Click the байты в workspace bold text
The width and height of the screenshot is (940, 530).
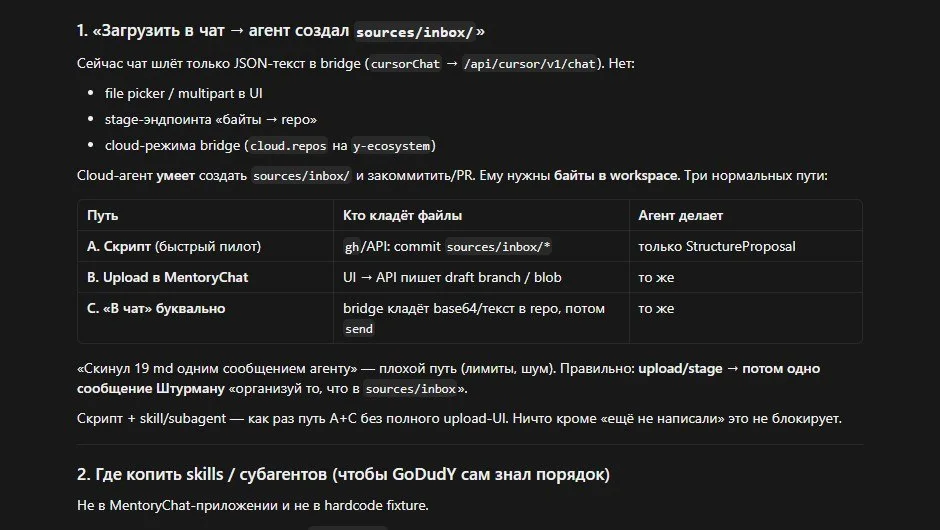tap(615, 176)
